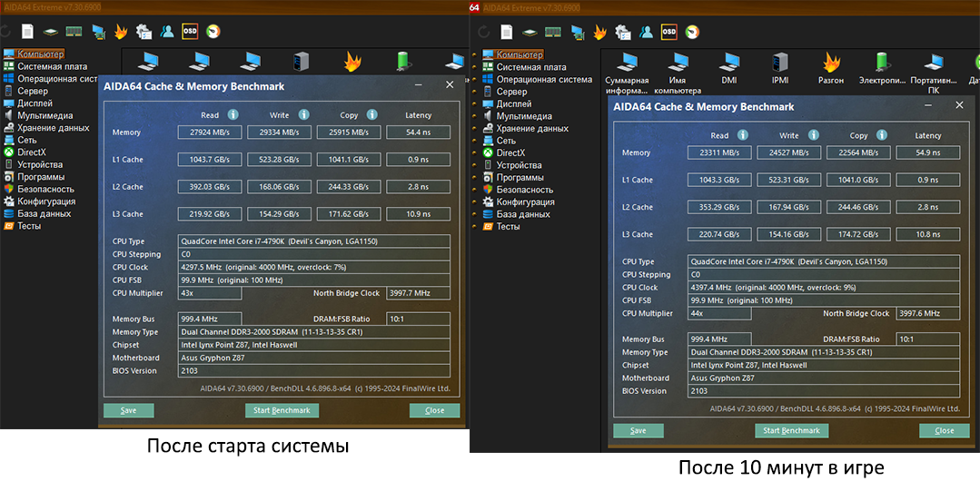Open preferences gear icon in 10-minutes-in-game window toolbar
Image resolution: width=980 pixels, height=491 pixels.
tap(622, 32)
